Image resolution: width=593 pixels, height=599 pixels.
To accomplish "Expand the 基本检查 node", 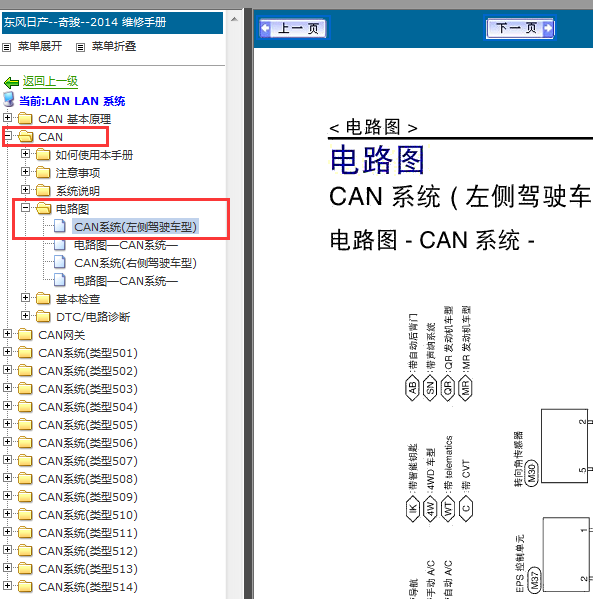I will point(25,298).
